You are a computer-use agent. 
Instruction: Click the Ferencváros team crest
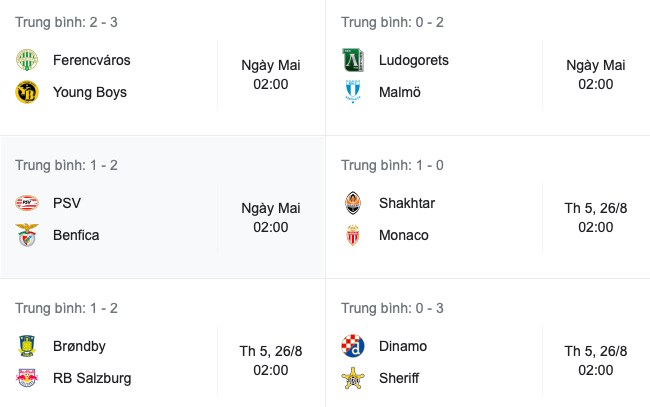26,60
